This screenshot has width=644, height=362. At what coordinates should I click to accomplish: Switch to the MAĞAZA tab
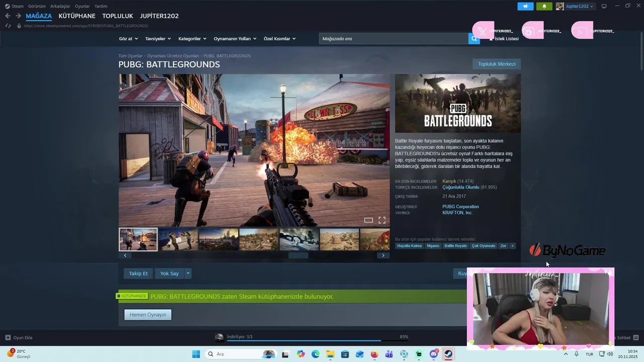pos(39,16)
